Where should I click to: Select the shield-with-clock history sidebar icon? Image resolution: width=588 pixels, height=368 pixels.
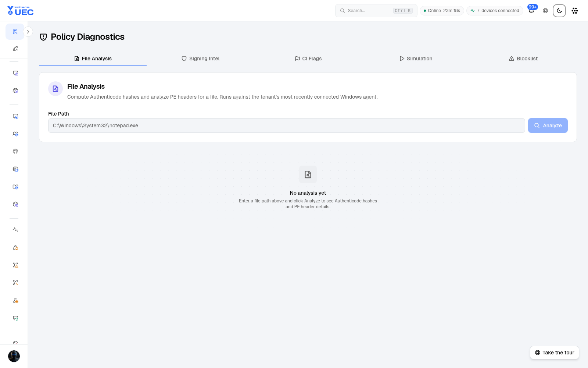tap(15, 318)
